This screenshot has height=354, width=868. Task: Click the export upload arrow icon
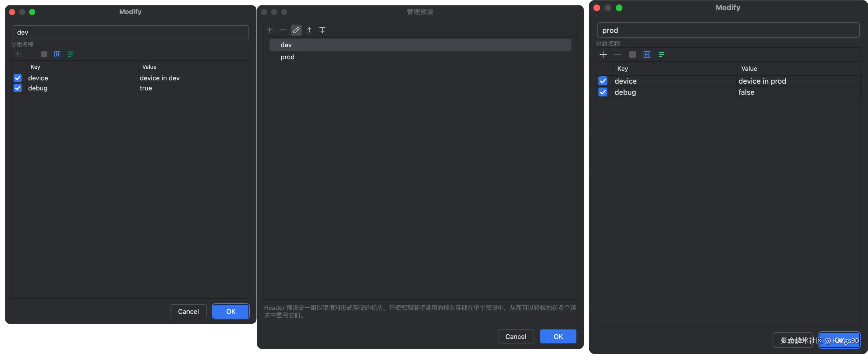pos(309,30)
